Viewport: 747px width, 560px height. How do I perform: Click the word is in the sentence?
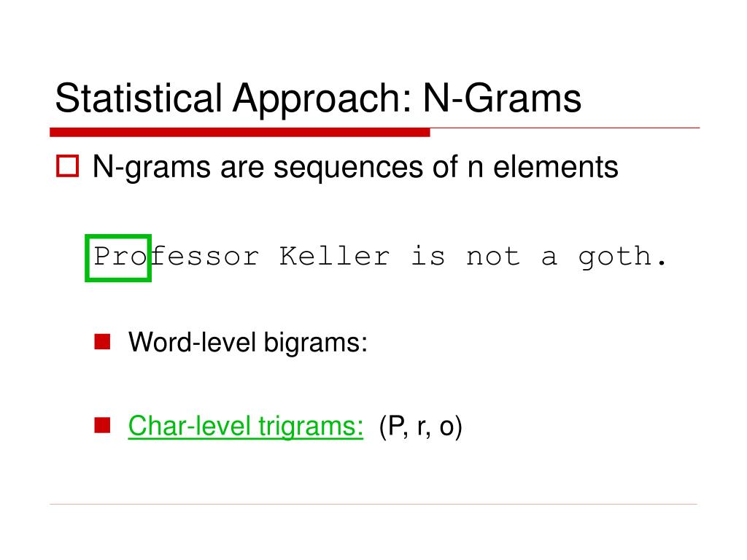pyautogui.click(x=427, y=256)
